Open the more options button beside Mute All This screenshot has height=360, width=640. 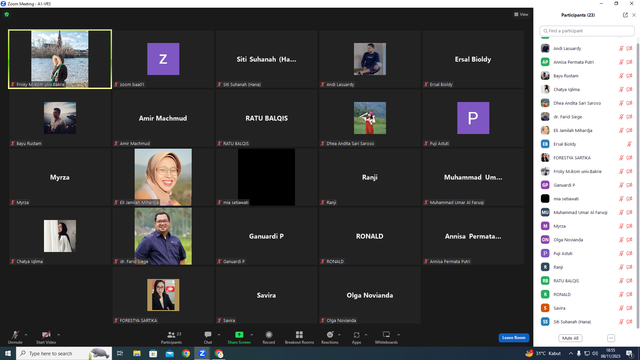[611, 338]
